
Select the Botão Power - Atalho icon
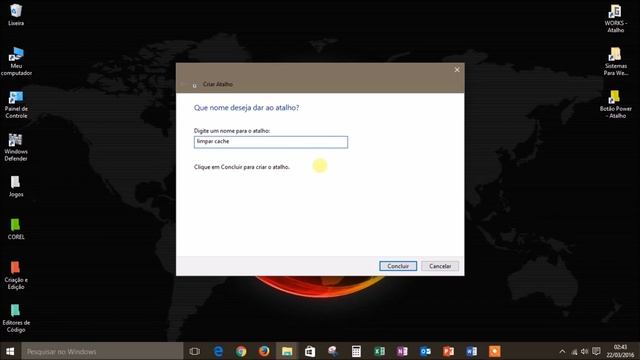[616, 104]
